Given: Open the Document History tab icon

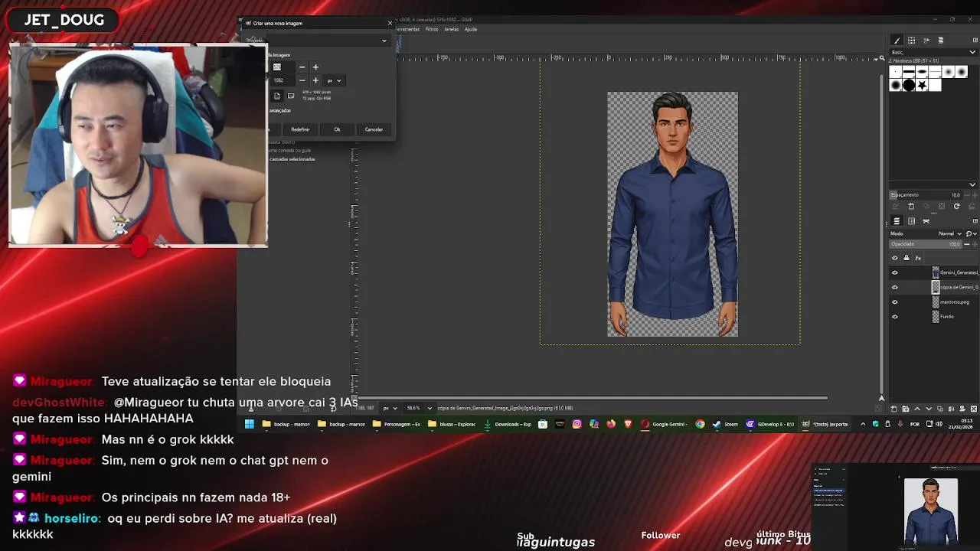Looking at the screenshot, I should click(941, 40).
